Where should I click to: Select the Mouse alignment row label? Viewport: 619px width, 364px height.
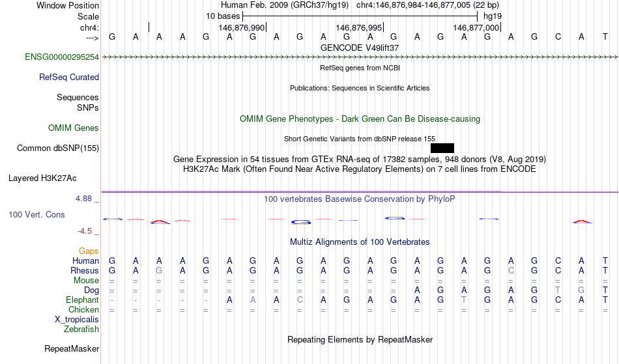coord(86,281)
